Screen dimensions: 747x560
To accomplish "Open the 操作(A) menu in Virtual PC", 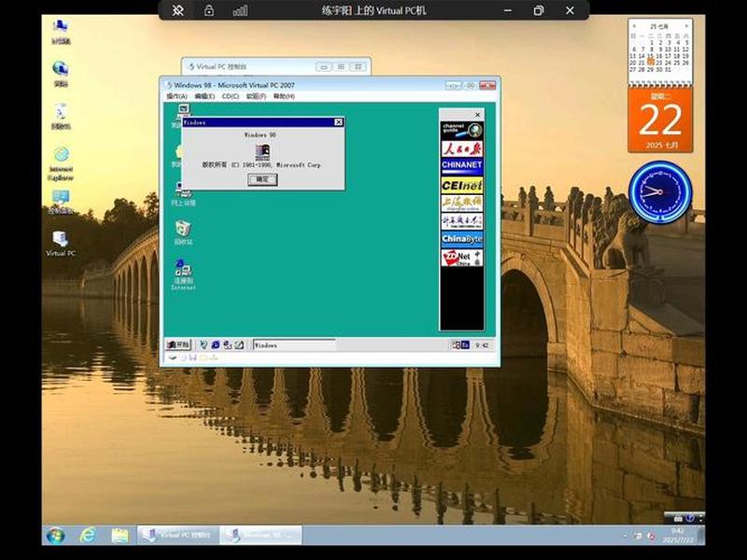I will pyautogui.click(x=176, y=96).
